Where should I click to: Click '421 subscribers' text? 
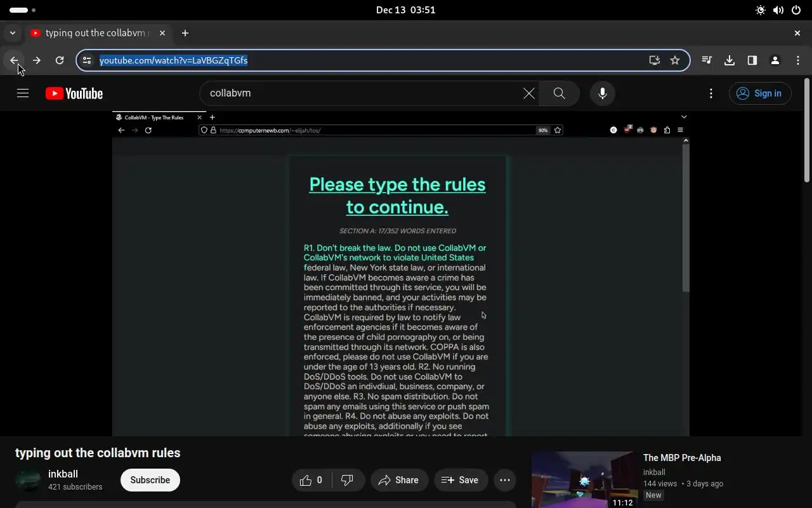pyautogui.click(x=75, y=487)
